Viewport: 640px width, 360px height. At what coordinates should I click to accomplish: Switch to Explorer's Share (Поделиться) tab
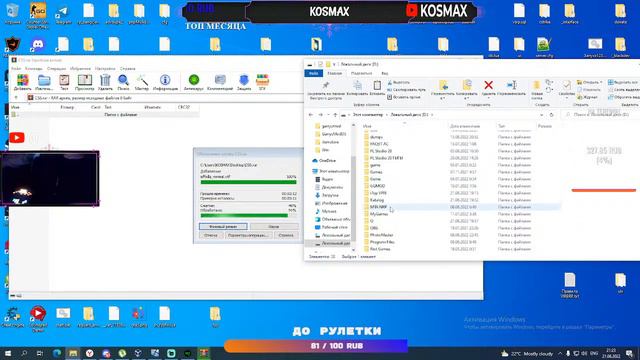[361, 73]
